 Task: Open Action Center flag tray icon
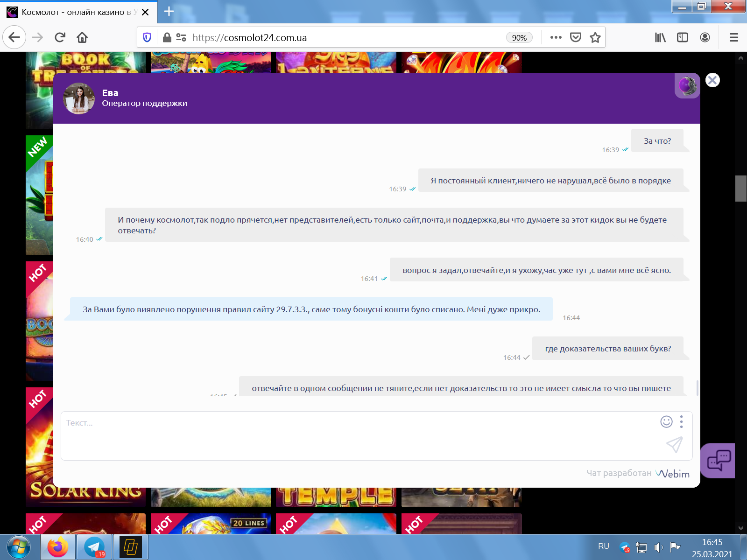pos(675,547)
